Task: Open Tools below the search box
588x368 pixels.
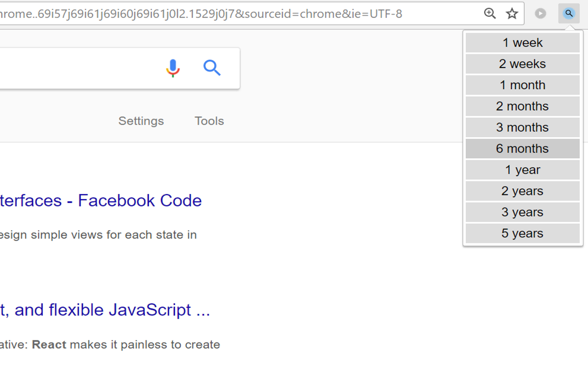Action: (209, 121)
